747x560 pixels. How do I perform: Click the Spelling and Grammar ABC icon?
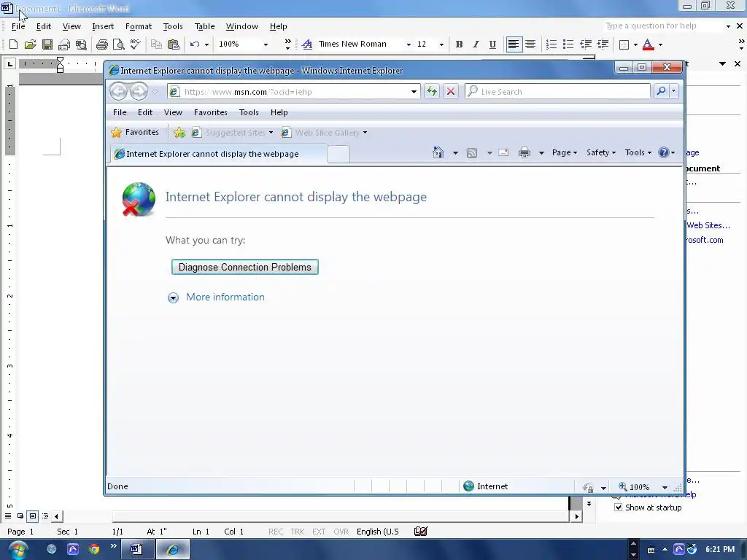point(135,44)
